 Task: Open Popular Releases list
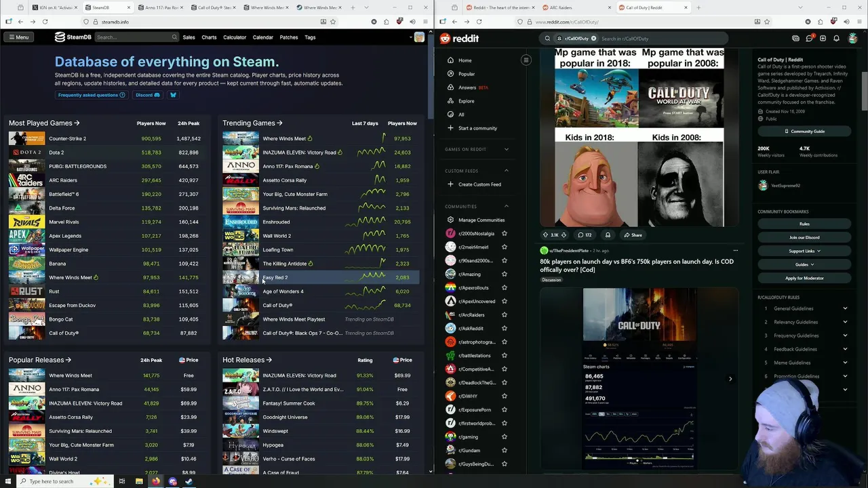[40, 360]
